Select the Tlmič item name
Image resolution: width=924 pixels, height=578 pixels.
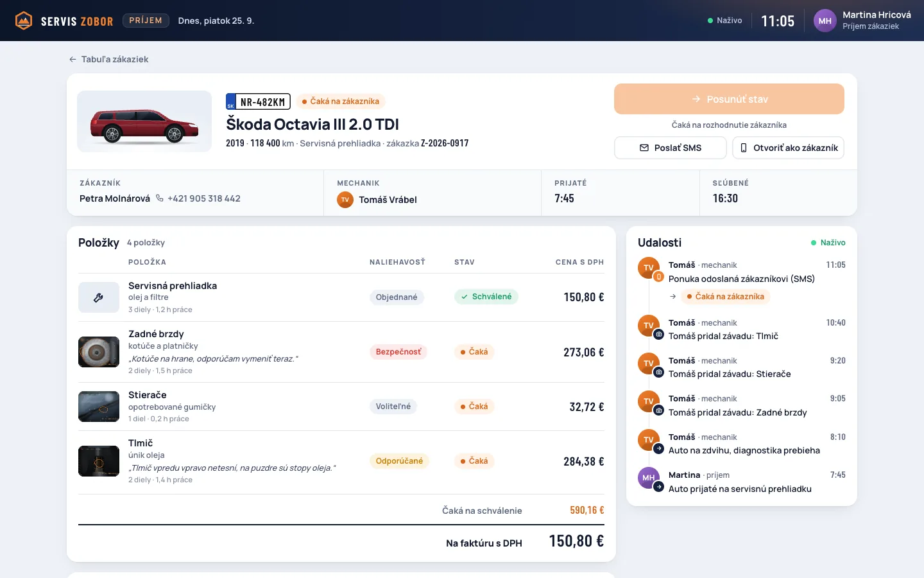point(141,443)
